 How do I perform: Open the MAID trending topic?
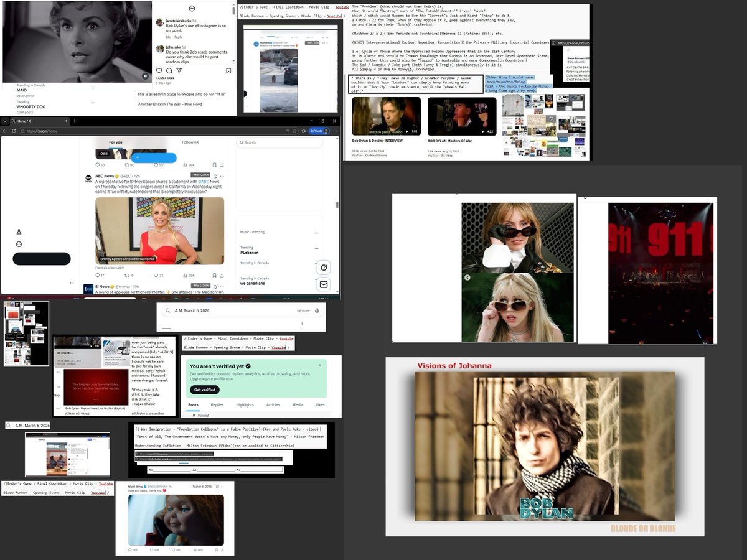[22, 90]
